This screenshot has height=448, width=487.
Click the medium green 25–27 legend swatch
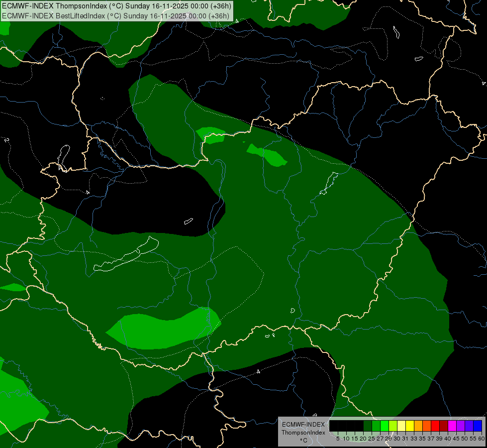[376, 426]
